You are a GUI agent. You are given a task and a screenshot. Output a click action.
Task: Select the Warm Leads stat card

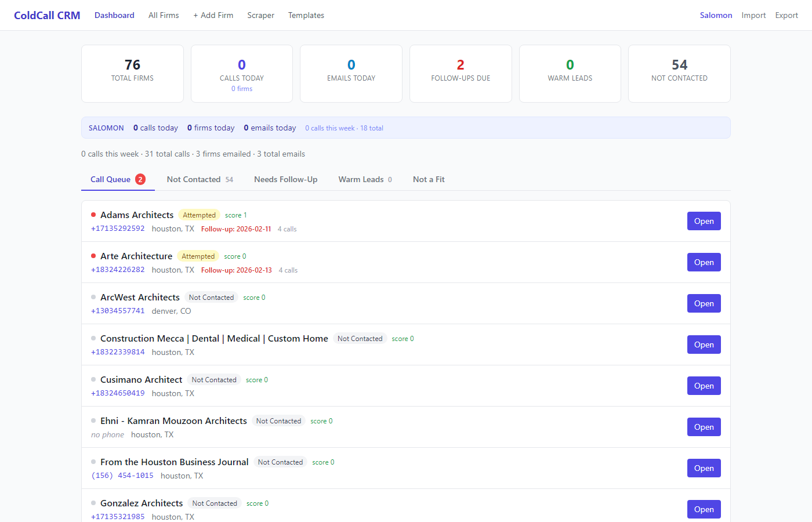(570, 74)
